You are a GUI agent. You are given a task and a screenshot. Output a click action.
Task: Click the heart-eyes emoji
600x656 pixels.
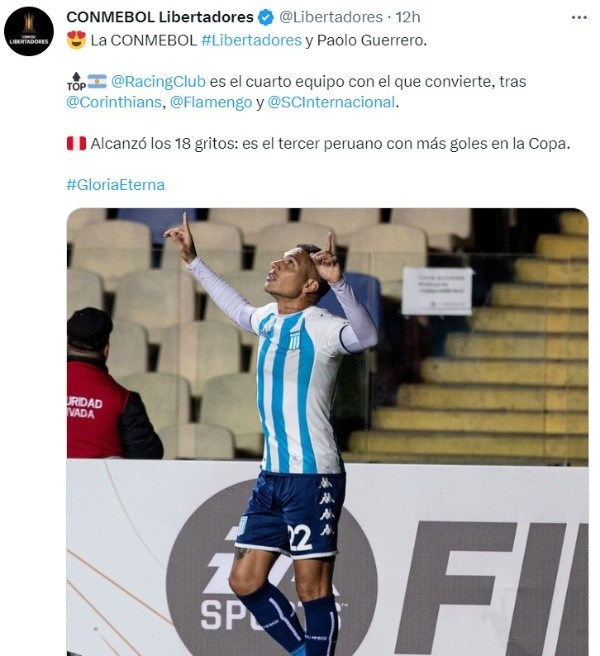(x=76, y=40)
